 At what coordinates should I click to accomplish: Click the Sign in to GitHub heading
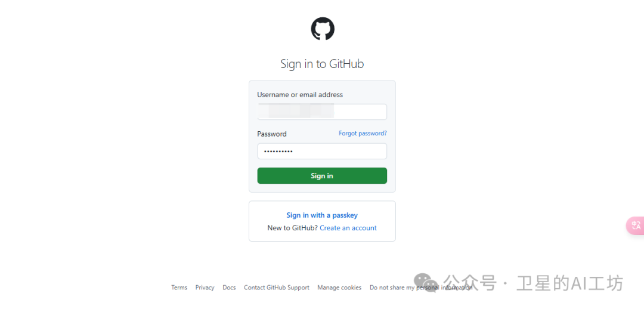click(322, 64)
